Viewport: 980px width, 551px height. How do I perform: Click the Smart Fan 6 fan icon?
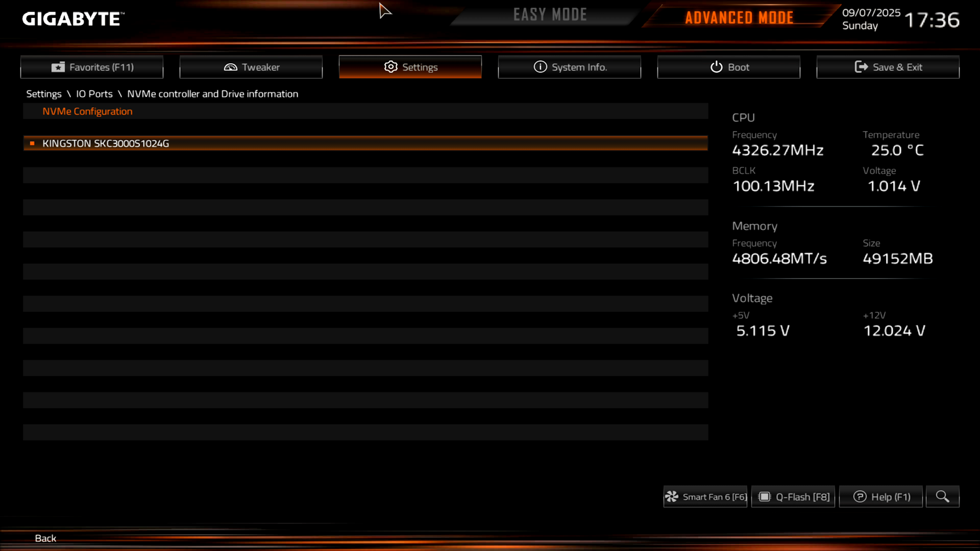[672, 496]
